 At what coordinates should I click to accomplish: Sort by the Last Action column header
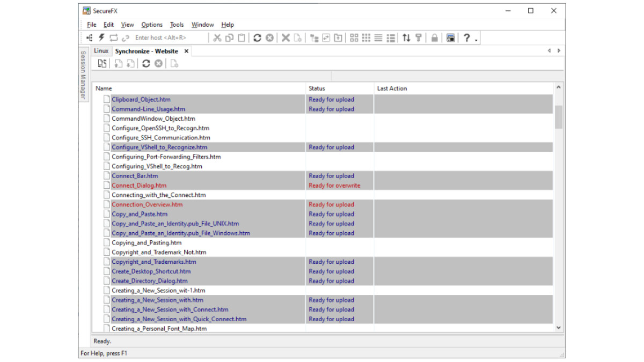tap(464, 88)
